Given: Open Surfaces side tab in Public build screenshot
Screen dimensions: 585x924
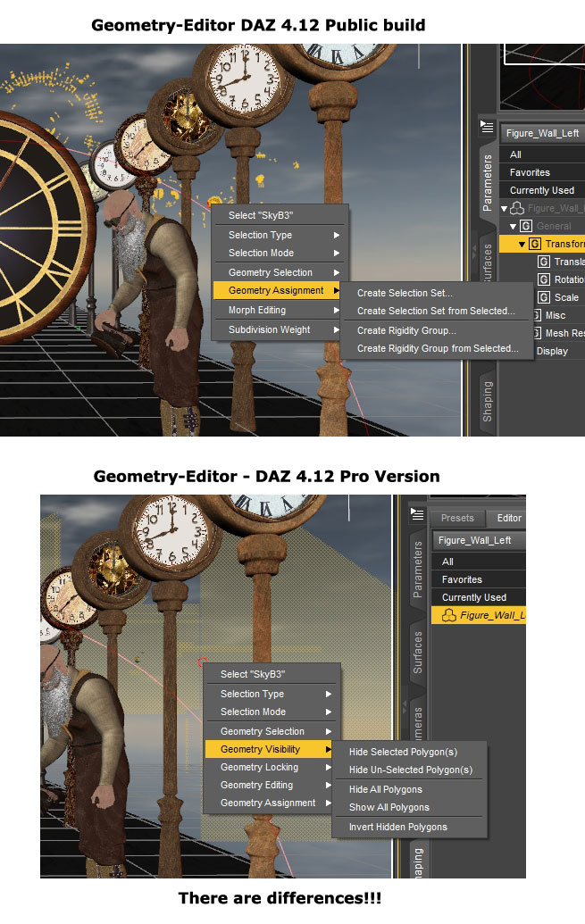Looking at the screenshot, I should (x=487, y=262).
